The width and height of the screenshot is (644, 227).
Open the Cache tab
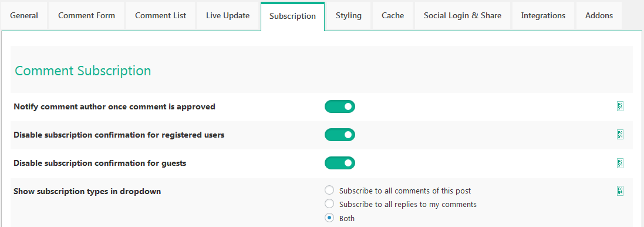[x=393, y=16]
